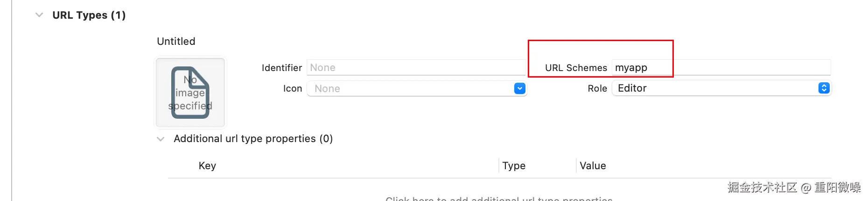Click the Type column header
Screen dimensions: 868x201
tap(514, 165)
